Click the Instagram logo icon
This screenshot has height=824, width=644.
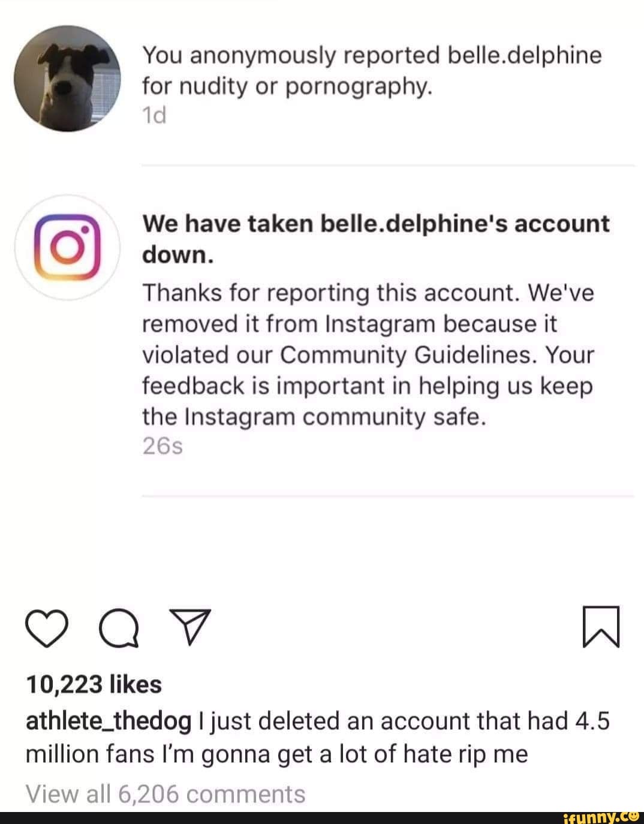(x=66, y=248)
